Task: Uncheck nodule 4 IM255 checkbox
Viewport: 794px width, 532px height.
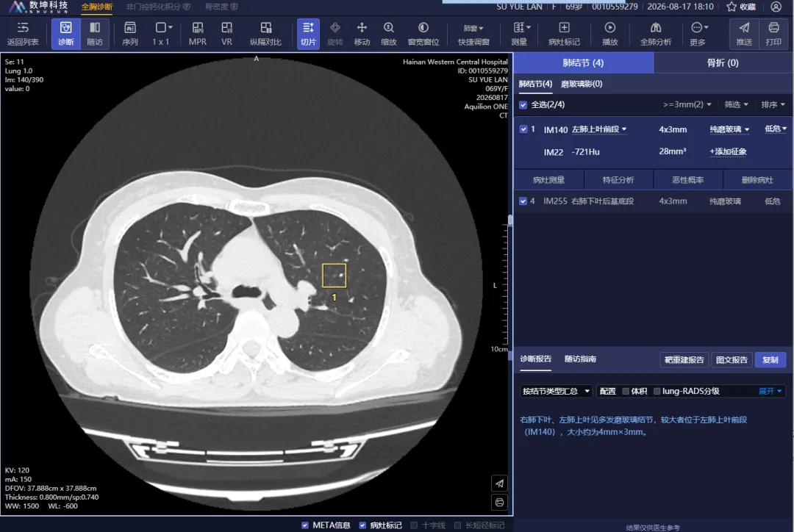Action: click(523, 201)
